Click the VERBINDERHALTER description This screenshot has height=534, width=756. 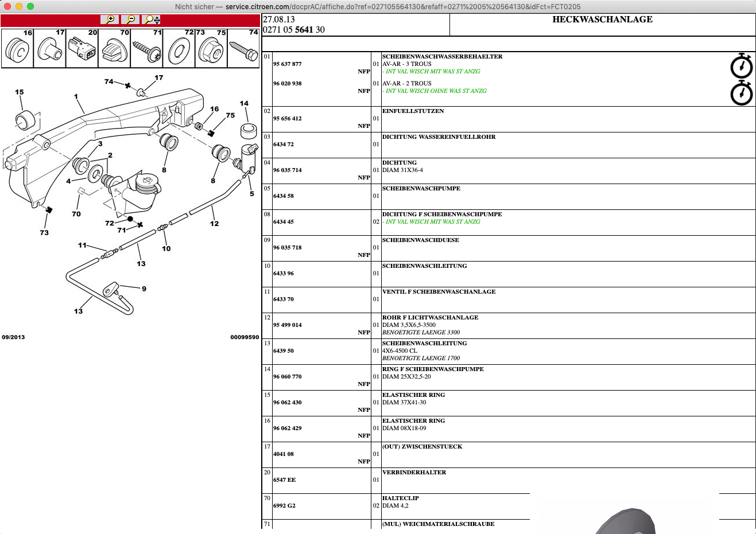[414, 472]
